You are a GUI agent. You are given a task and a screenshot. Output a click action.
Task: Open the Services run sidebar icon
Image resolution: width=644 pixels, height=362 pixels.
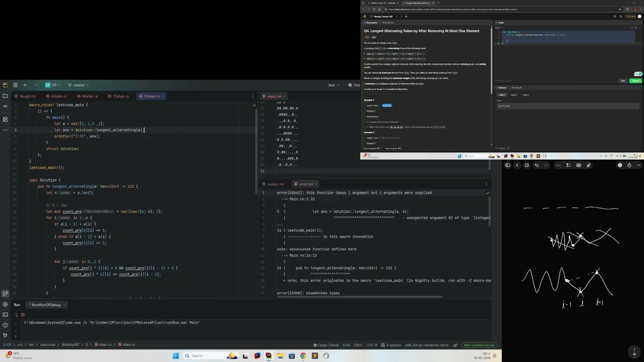[x=5, y=304]
